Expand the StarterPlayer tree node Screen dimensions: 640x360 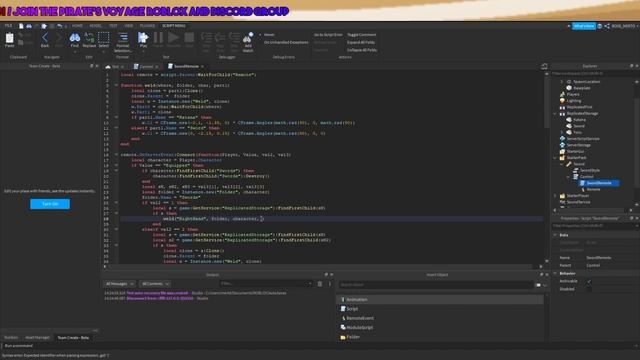click(x=555, y=196)
